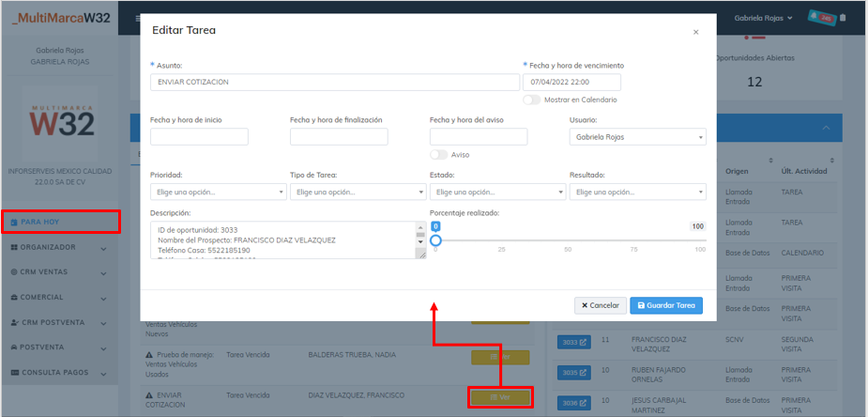The width and height of the screenshot is (868, 417).
Task: Expand ORGANIZADOR in the sidebar
Action: click(59, 248)
